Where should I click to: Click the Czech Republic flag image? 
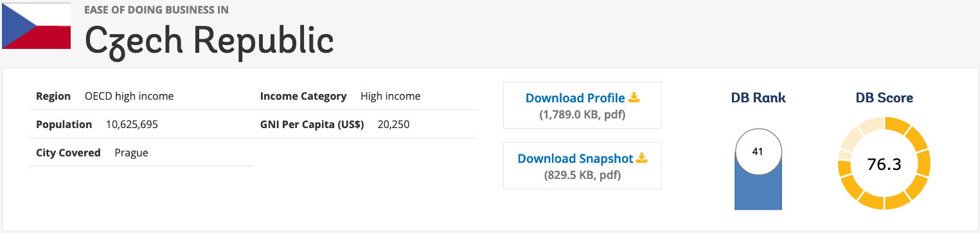[36, 26]
